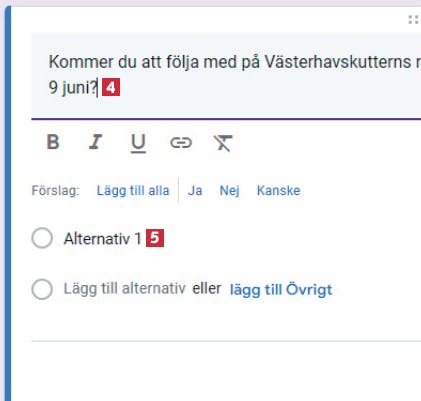
Task: Click Lägg till alternativ to add an option
Action: 124,289
